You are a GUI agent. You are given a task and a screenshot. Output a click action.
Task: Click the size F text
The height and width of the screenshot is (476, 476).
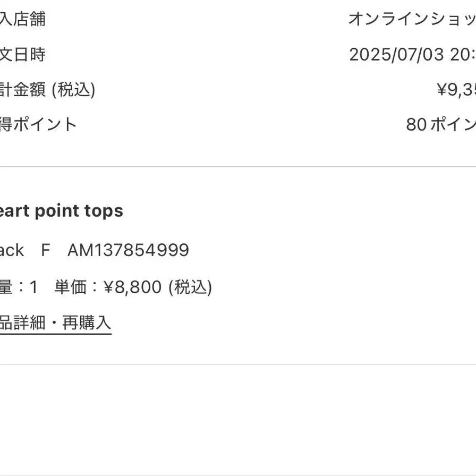46,250
